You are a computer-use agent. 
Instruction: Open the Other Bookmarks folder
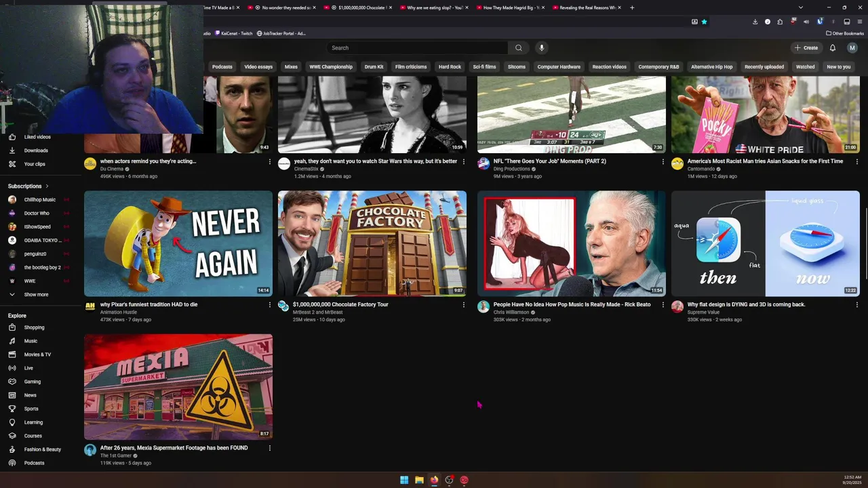[845, 33]
